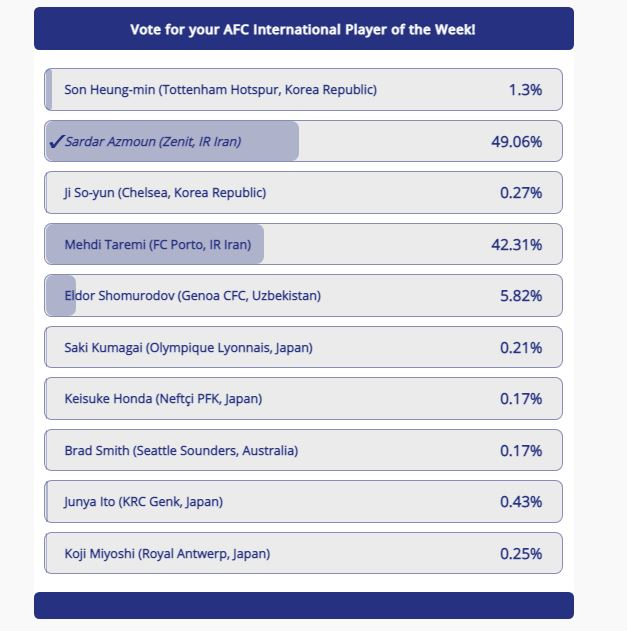The image size is (627, 631).
Task: Click the 5.82% value for Shomurodov
Action: 521,296
